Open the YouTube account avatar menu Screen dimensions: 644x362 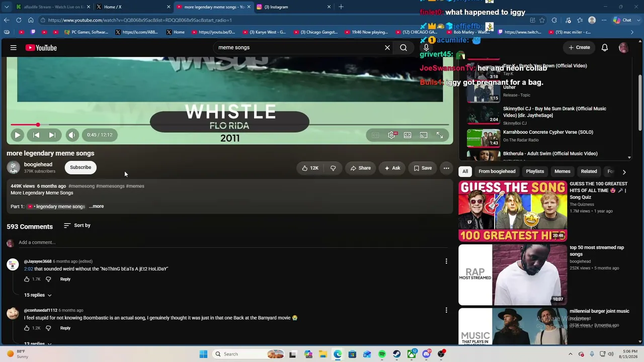pyautogui.click(x=623, y=48)
